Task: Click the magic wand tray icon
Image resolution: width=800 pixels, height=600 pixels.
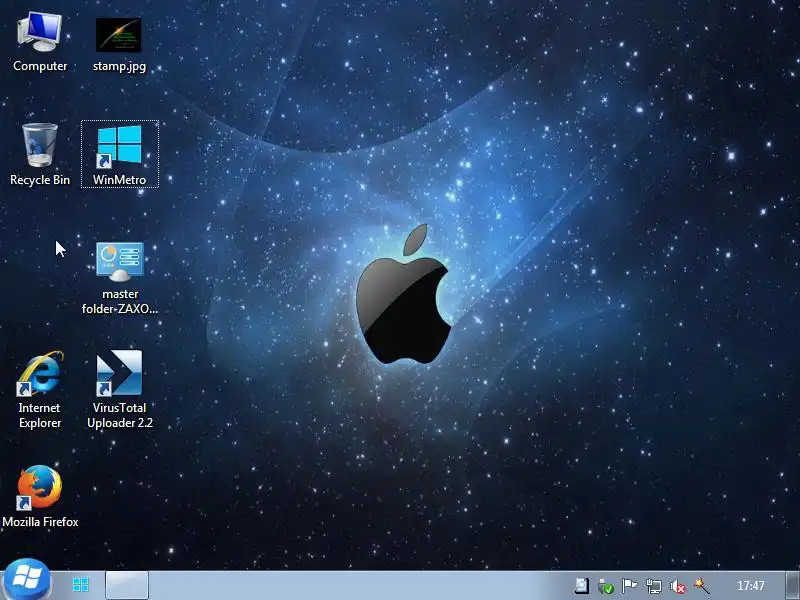Action: pyautogui.click(x=702, y=586)
